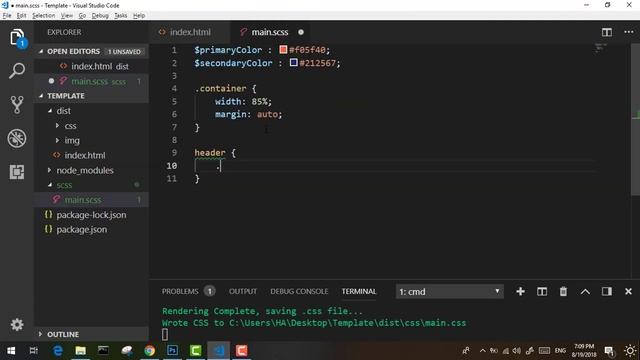The image size is (640, 360).
Task: Switch to the Debug Console tab
Action: click(299, 291)
